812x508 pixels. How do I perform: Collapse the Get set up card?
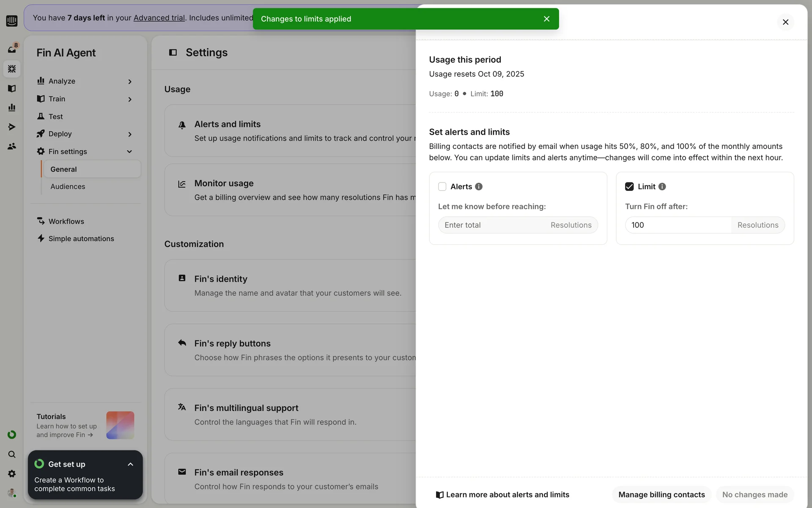tap(130, 464)
